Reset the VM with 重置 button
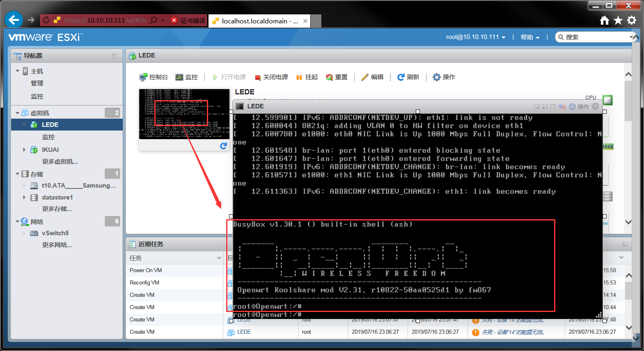The height and width of the screenshot is (351, 644). coord(337,77)
